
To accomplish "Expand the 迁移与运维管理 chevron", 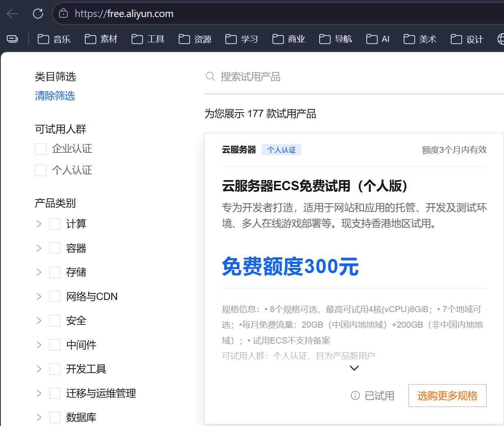I will click(x=39, y=393).
